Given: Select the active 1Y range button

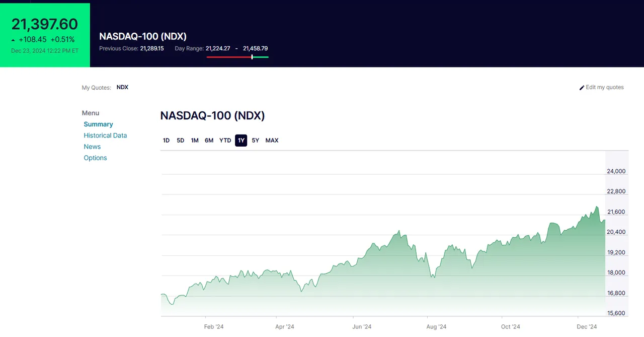Looking at the screenshot, I should tap(241, 141).
